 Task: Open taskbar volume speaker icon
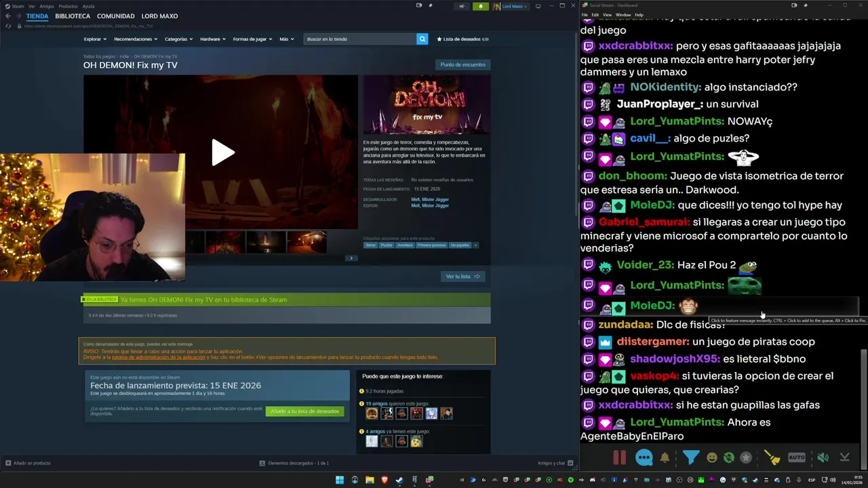coord(833,480)
